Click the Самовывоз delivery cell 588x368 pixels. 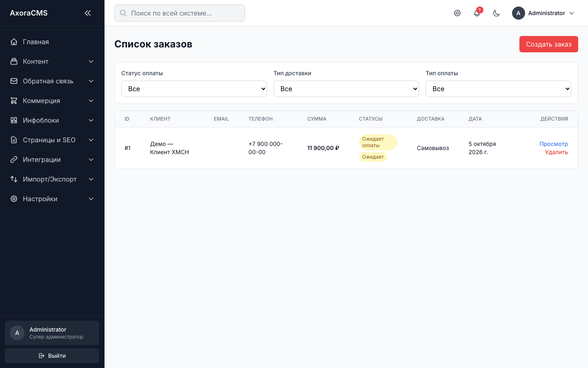(433, 148)
